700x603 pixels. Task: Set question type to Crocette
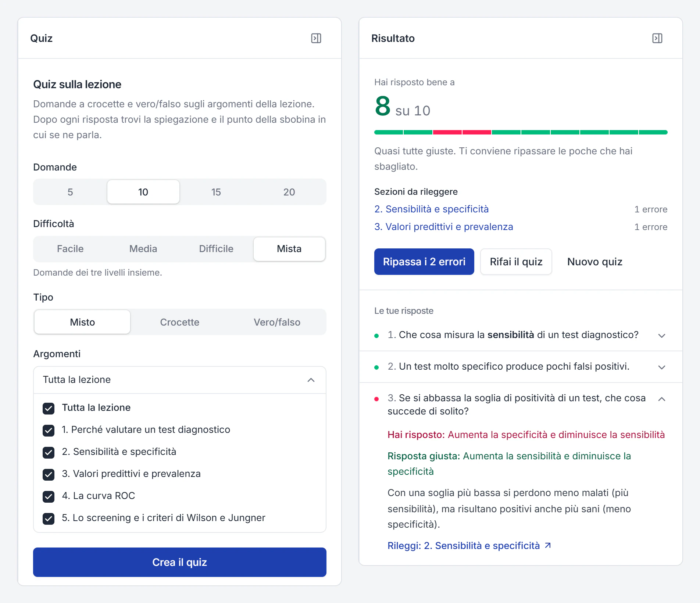(x=180, y=322)
